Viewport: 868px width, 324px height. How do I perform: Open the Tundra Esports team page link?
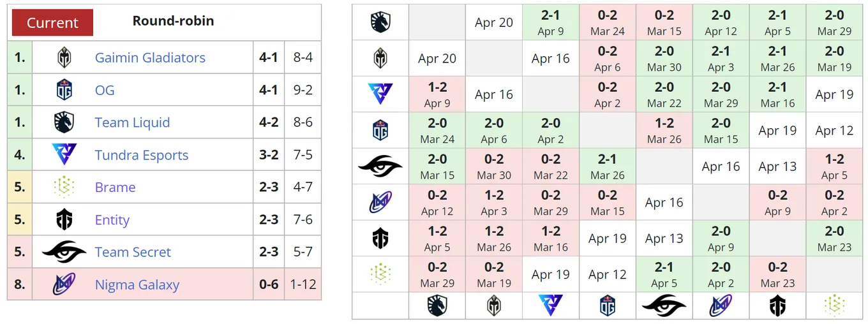point(142,155)
